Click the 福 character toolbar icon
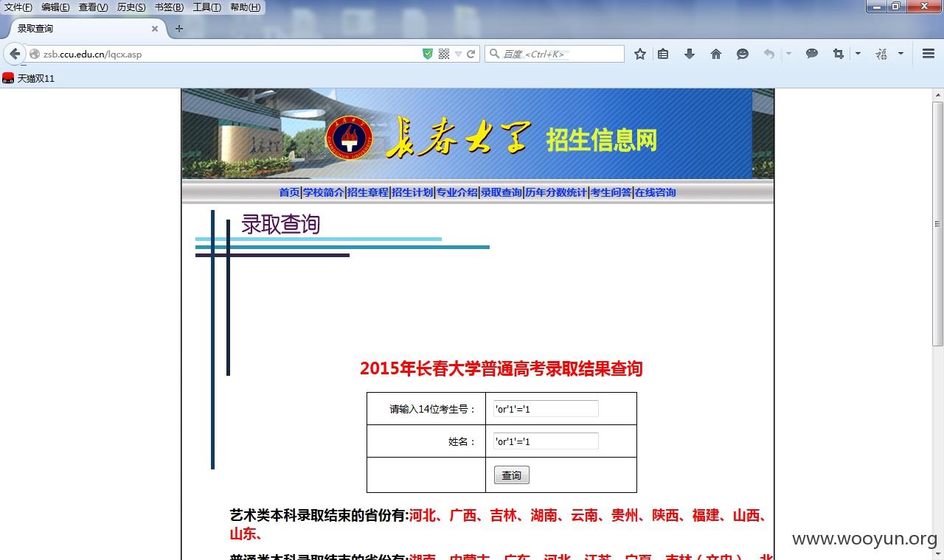The height and width of the screenshot is (560, 944). coord(881,54)
